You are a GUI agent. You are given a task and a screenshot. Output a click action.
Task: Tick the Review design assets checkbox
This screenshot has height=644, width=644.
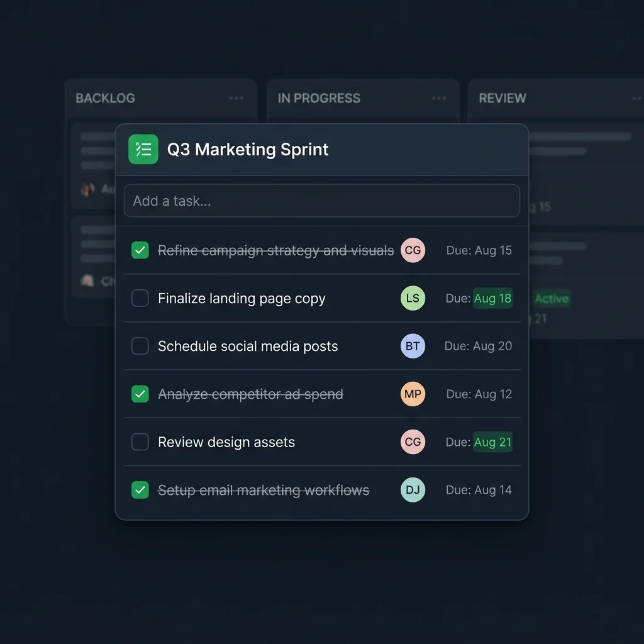140,442
